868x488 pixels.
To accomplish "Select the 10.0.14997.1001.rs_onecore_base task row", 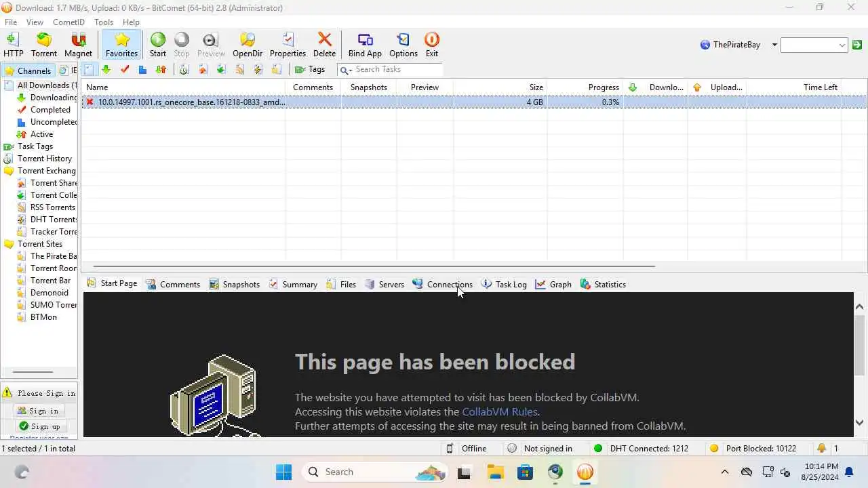I will pyautogui.click(x=474, y=102).
